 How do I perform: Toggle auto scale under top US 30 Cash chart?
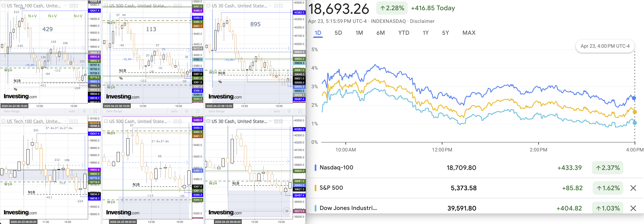[x=276, y=111]
